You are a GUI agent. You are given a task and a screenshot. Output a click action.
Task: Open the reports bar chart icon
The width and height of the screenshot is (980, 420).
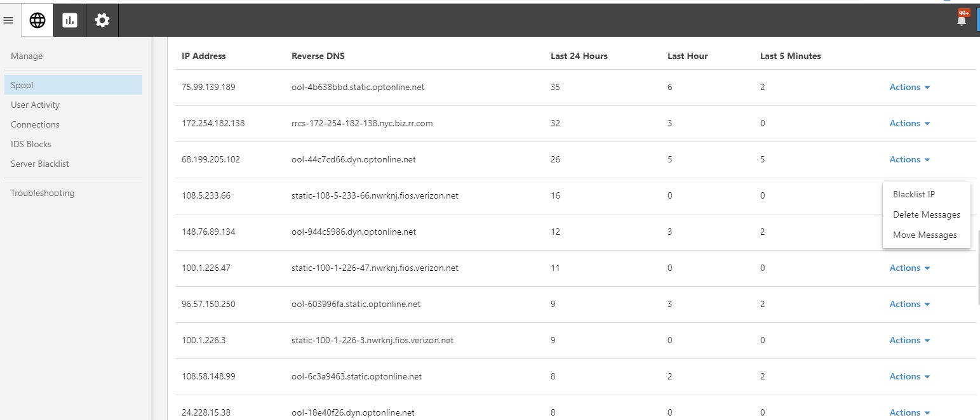(x=70, y=20)
